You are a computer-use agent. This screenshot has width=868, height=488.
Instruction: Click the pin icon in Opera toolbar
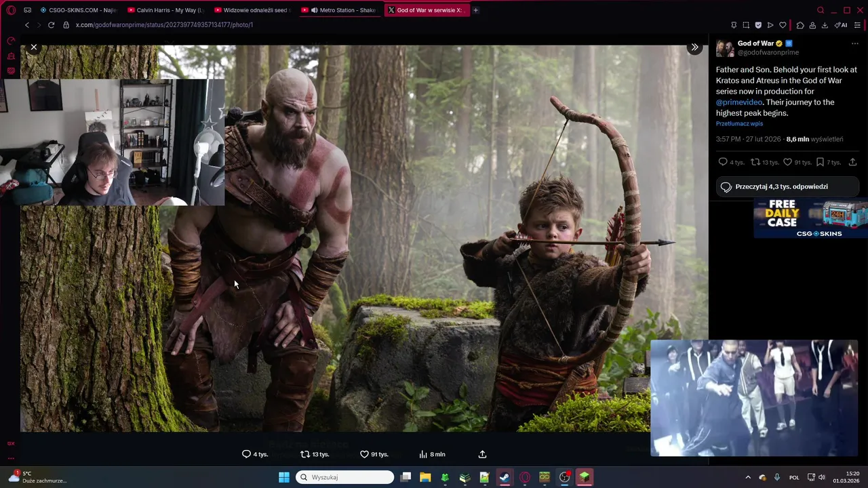point(734,25)
